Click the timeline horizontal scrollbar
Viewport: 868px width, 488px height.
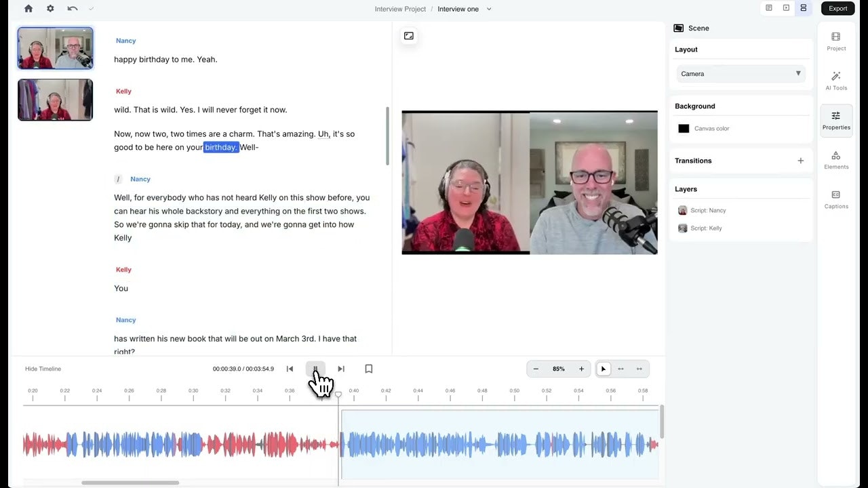tap(130, 483)
